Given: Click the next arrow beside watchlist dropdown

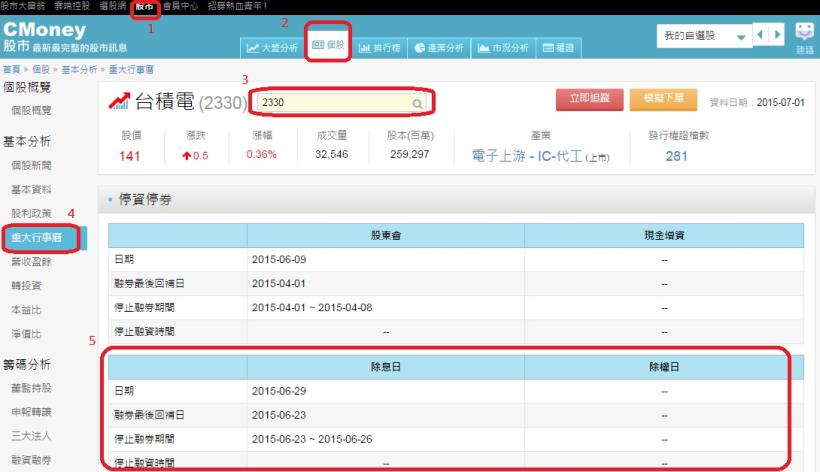Looking at the screenshot, I should click(x=777, y=35).
